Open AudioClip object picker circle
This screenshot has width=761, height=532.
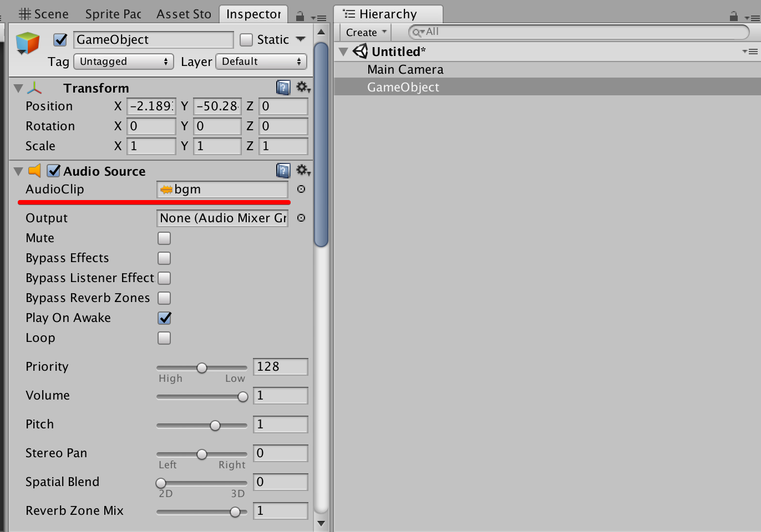click(301, 189)
